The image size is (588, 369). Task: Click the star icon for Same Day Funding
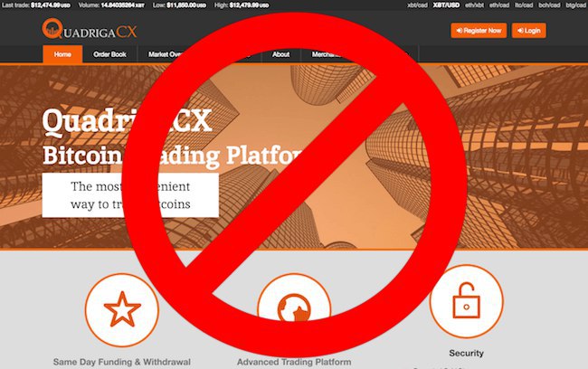tap(122, 309)
